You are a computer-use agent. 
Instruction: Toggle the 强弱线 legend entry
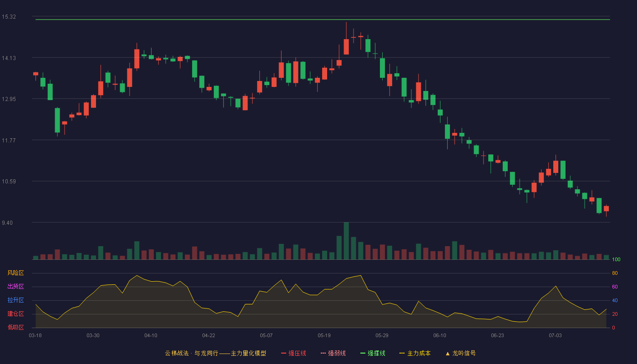coord(333,353)
